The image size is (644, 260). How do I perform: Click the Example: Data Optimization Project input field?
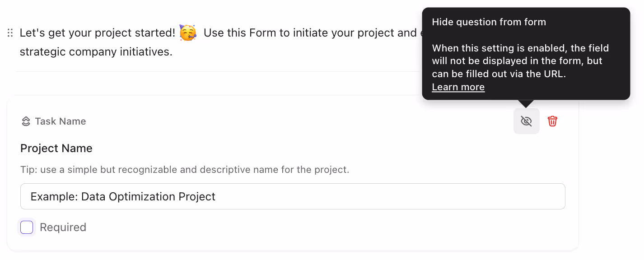[293, 196]
